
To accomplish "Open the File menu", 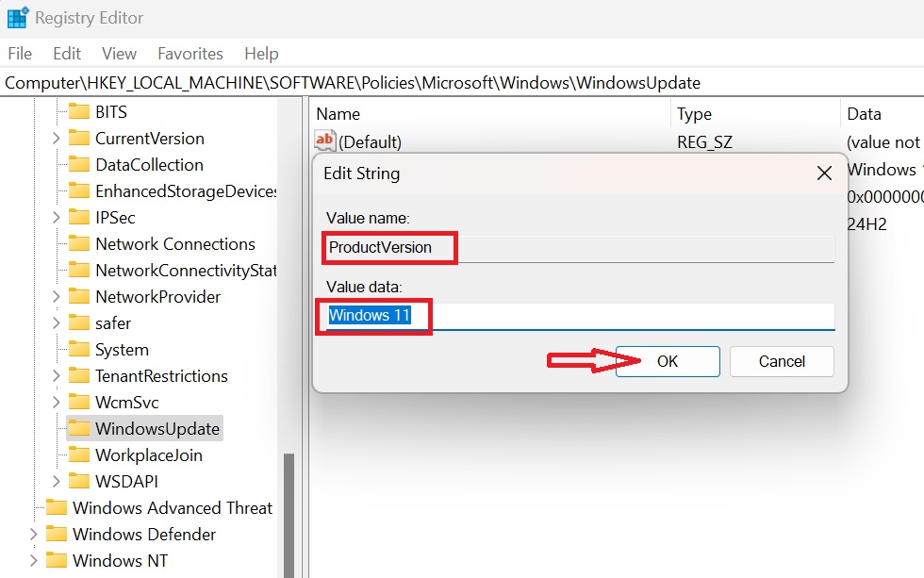I will point(20,54).
